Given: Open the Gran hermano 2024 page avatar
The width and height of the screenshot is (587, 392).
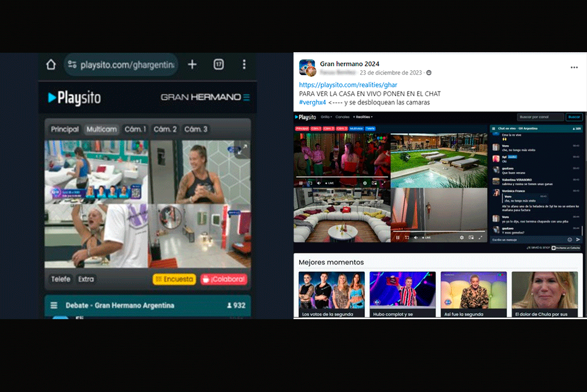Looking at the screenshot, I should coord(307,68).
